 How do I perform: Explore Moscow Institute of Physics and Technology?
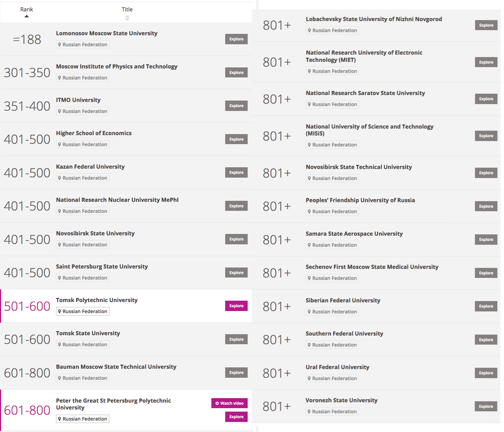pyautogui.click(x=236, y=73)
